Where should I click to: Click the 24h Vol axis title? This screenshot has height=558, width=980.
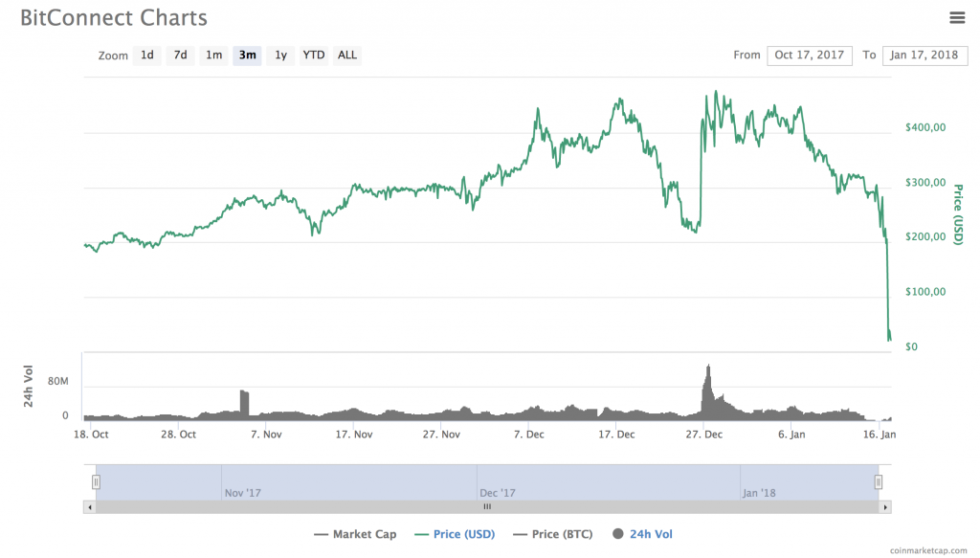(28, 386)
